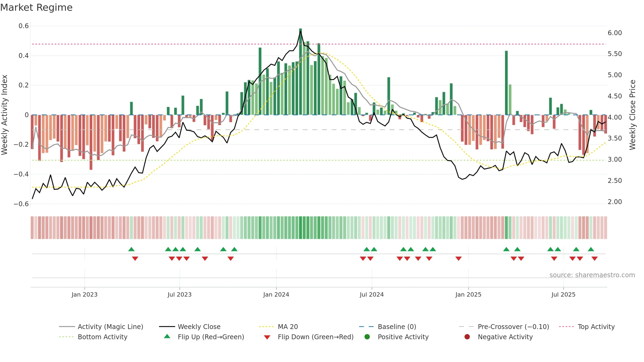644x362 pixels.
Task: Click the 0.4 activity axis tick
Action: coord(24,56)
